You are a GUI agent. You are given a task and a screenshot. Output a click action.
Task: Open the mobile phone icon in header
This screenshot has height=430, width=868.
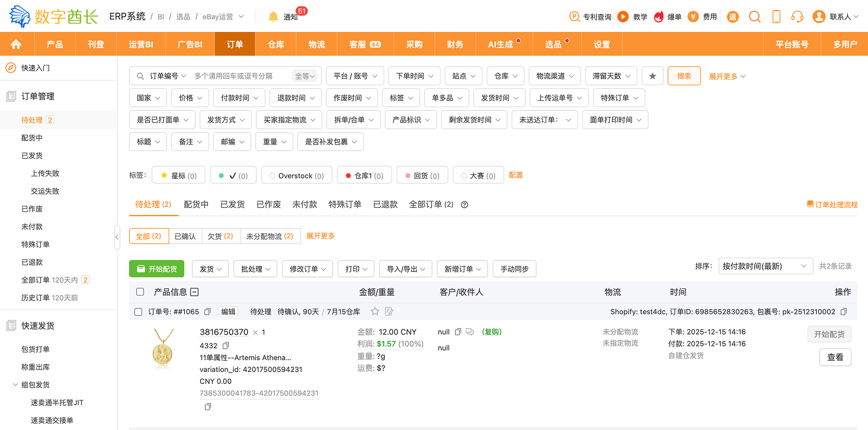point(776,17)
